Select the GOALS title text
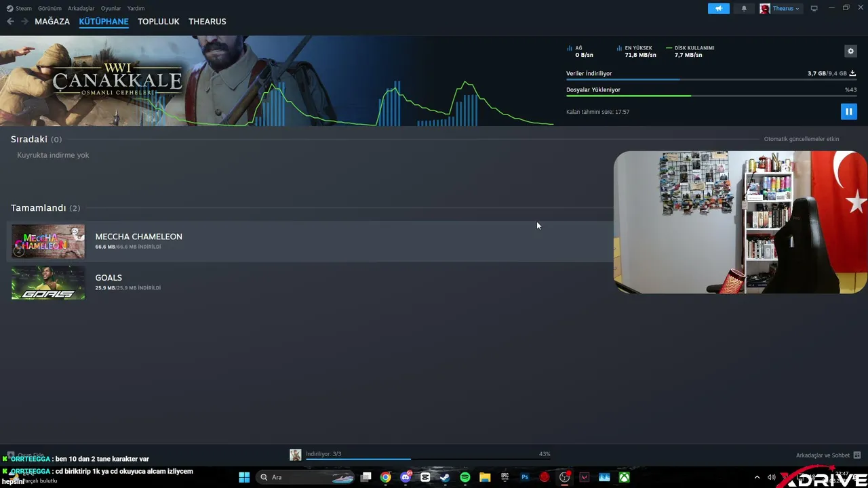This screenshot has height=488, width=868. click(108, 278)
